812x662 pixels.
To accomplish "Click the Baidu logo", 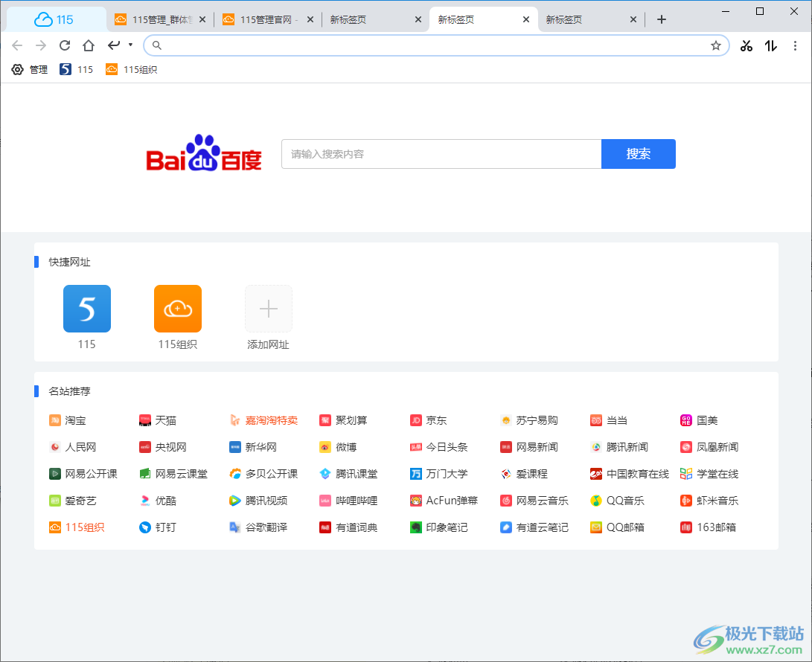I will pyautogui.click(x=204, y=153).
